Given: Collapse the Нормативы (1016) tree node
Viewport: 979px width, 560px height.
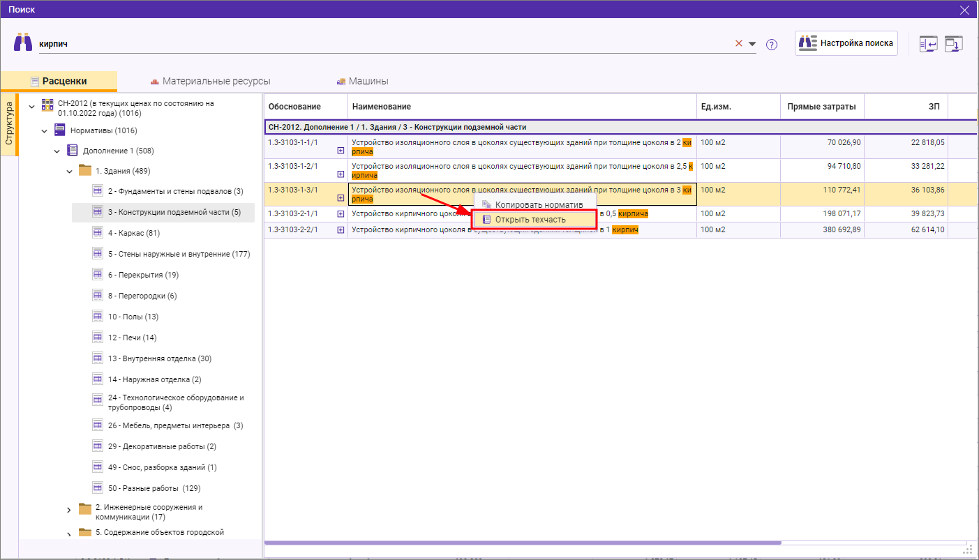Looking at the screenshot, I should (x=44, y=131).
